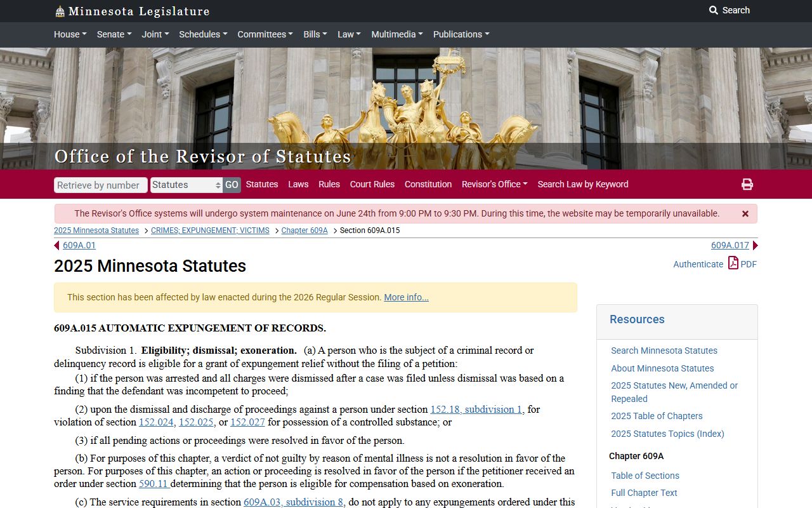Click the Office of the Revisor of Statutes title
Viewport: 812px width, 508px height.
[x=202, y=156]
